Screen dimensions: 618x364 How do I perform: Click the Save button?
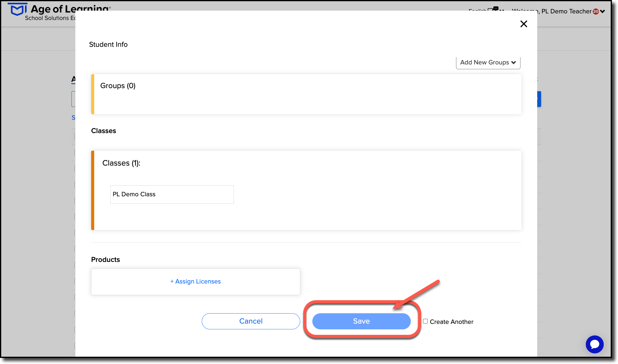click(361, 321)
